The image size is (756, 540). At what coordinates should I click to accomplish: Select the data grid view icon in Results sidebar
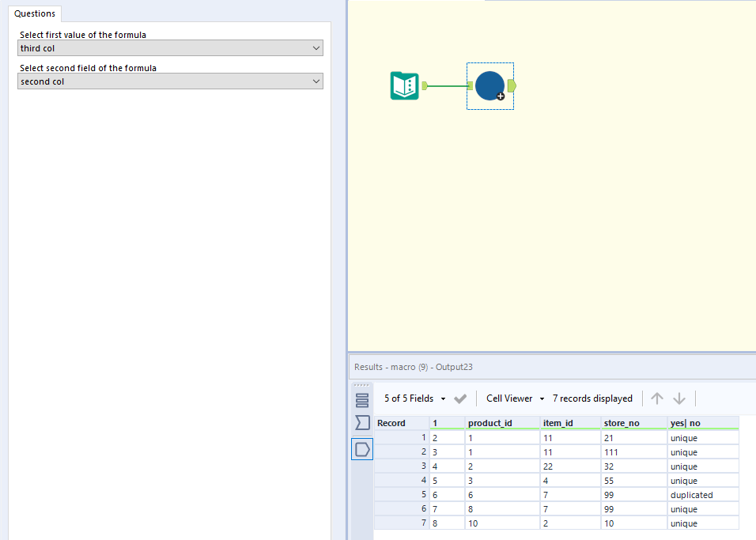pos(362,448)
